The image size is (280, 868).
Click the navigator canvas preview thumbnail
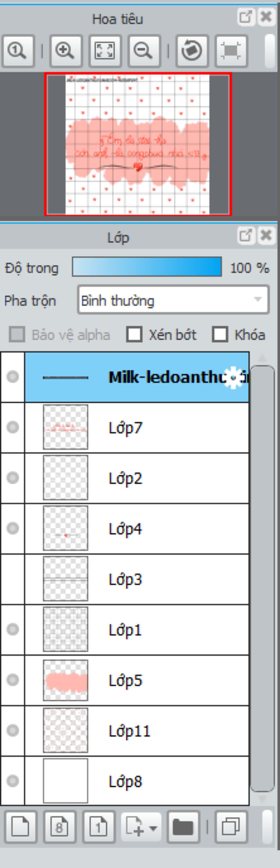click(138, 144)
